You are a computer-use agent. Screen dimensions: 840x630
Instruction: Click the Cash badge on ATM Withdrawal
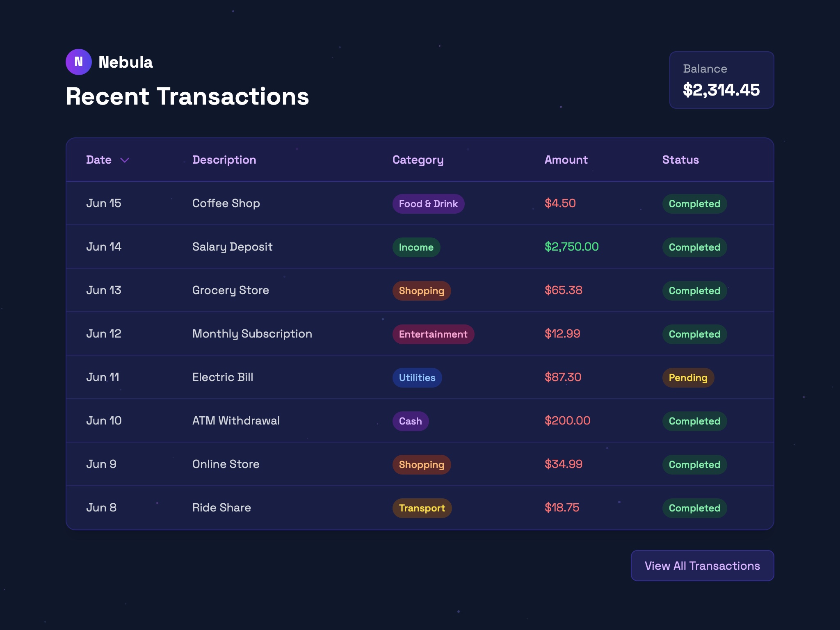[410, 421]
